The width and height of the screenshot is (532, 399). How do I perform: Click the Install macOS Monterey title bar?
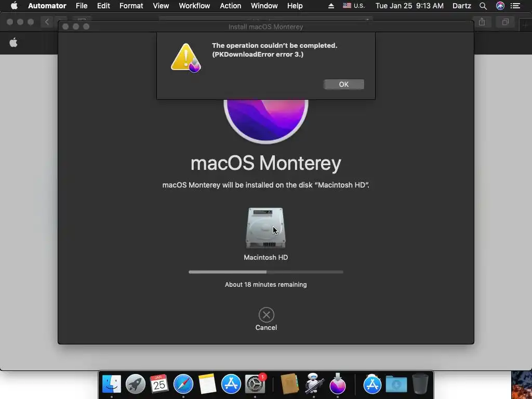tap(265, 26)
